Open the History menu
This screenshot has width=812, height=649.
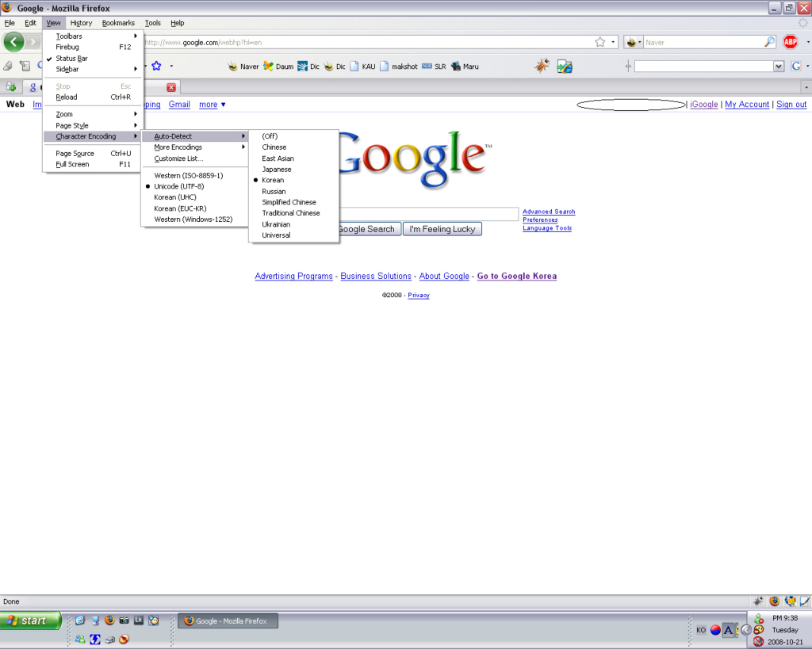(x=82, y=23)
